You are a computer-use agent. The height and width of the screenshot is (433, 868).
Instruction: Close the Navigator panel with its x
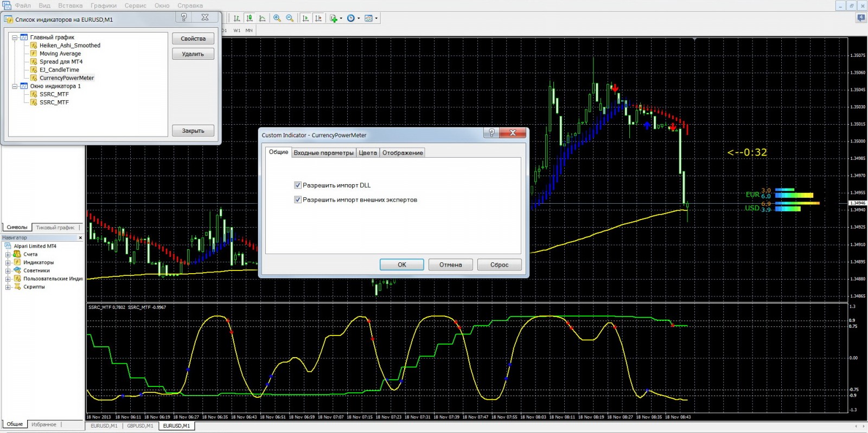click(x=80, y=238)
